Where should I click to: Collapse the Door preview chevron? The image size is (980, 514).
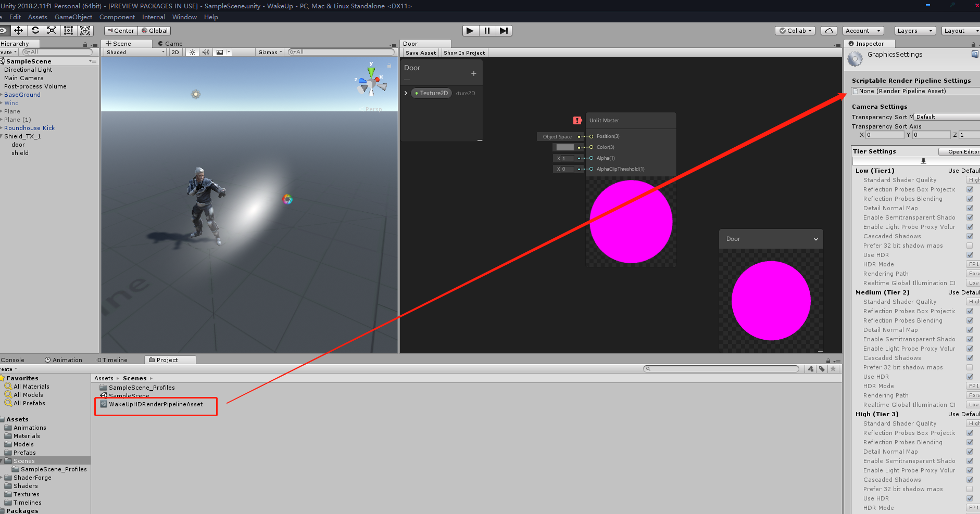pyautogui.click(x=816, y=239)
